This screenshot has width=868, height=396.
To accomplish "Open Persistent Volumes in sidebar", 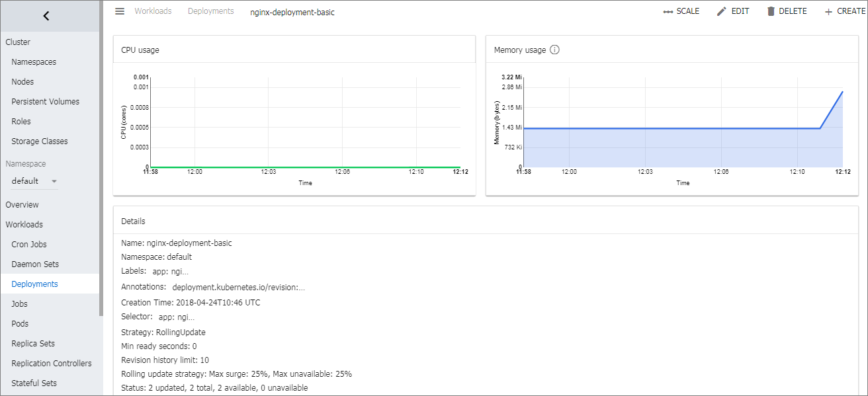I will tap(45, 102).
